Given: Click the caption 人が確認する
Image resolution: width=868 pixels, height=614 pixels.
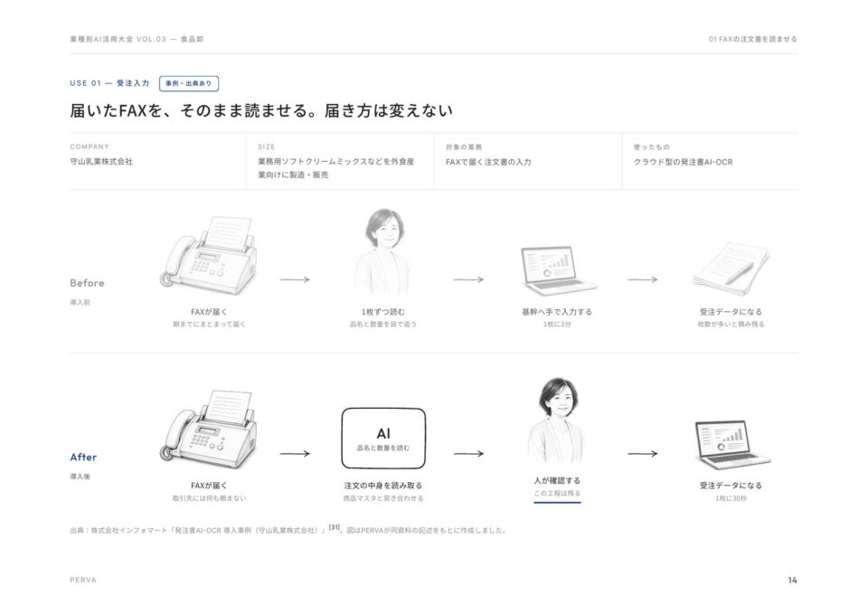Looking at the screenshot, I should tap(558, 480).
